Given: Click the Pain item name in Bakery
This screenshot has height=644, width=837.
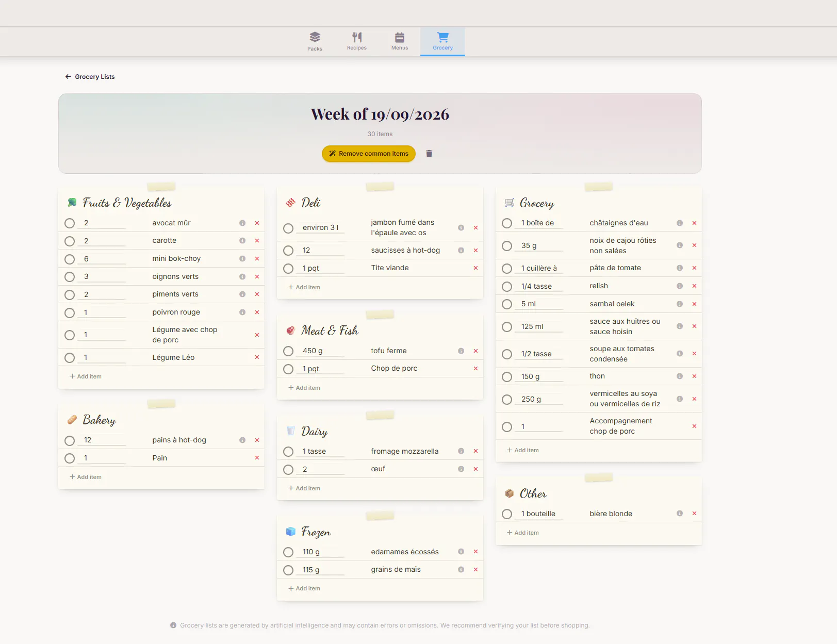Looking at the screenshot, I should (x=160, y=458).
